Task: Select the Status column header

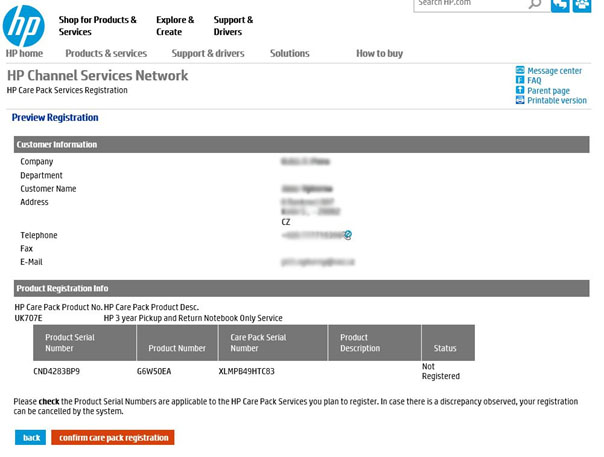Action: [448, 343]
